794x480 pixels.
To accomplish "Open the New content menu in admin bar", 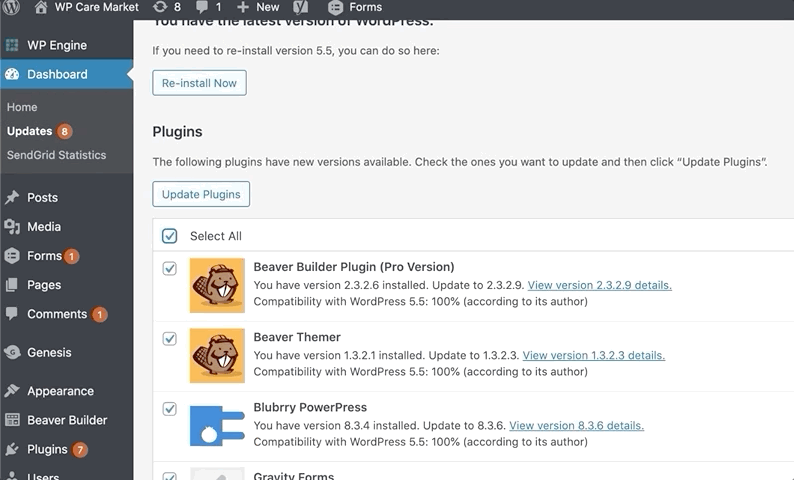I will (x=258, y=7).
